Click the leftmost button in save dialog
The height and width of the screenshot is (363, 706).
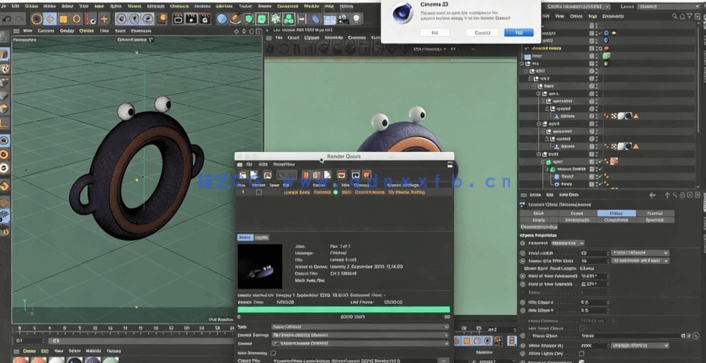[435, 33]
